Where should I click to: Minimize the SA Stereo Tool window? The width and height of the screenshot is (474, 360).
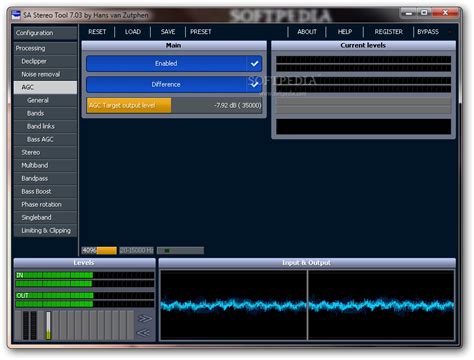409,13
